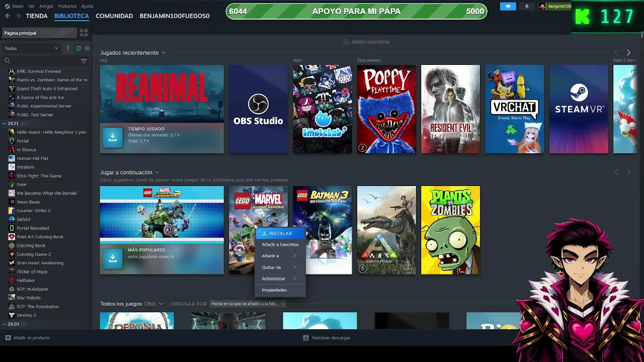Open the BENJAMIN100FUEGOS0 profile tab
Screen dimensions: 644x362
[175, 16]
